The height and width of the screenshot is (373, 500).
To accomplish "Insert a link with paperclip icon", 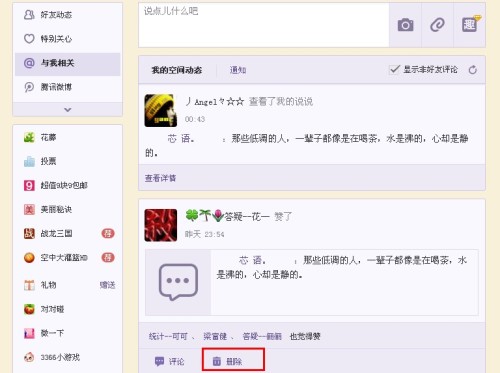I will [437, 25].
